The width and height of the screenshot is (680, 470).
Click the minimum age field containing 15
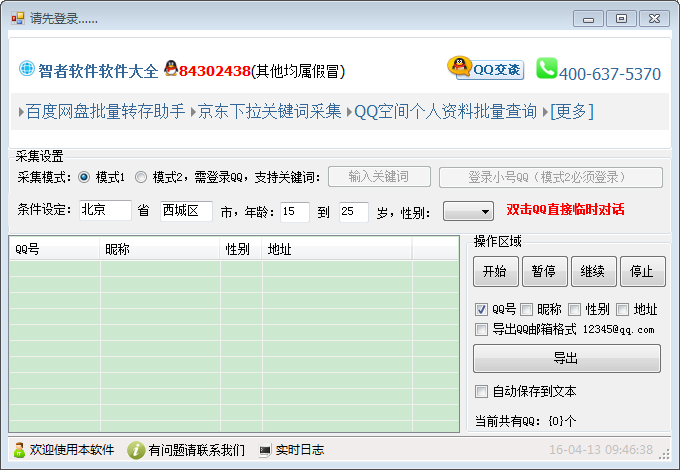click(294, 212)
